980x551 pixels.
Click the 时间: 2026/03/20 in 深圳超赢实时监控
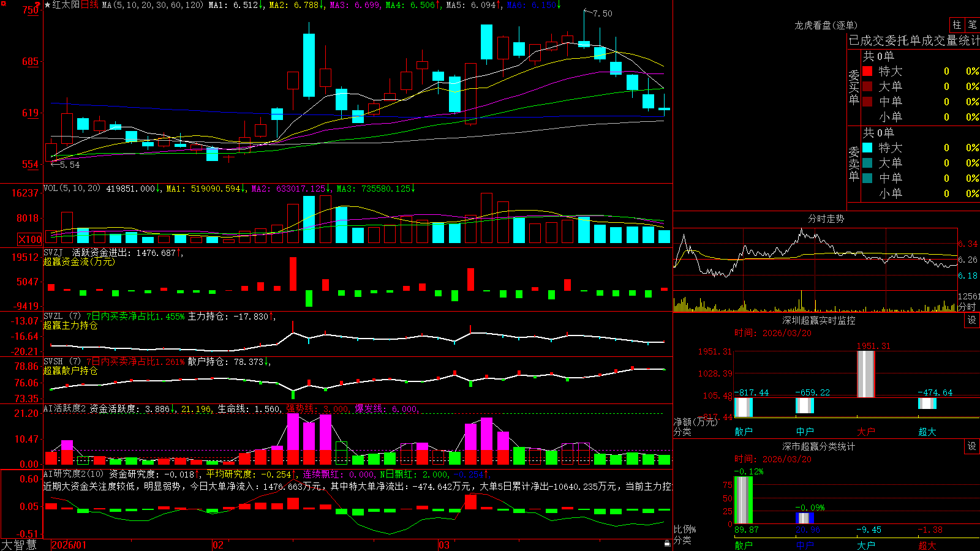tap(773, 333)
